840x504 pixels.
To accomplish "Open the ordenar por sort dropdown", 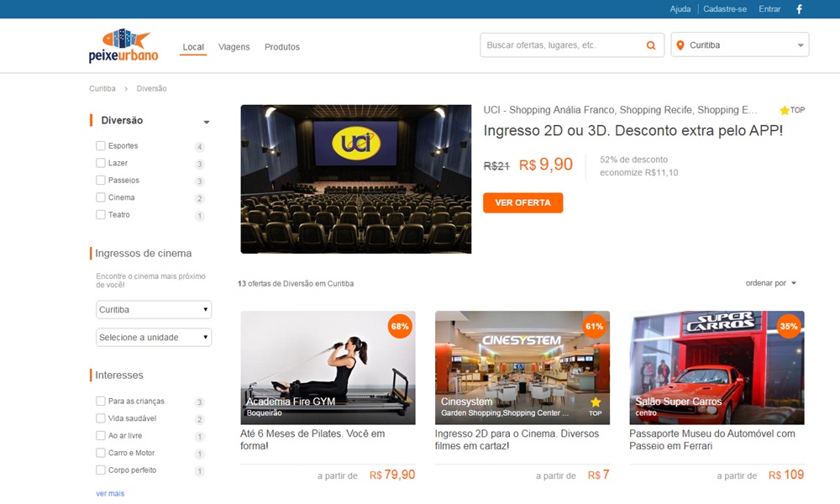I will coord(770,283).
